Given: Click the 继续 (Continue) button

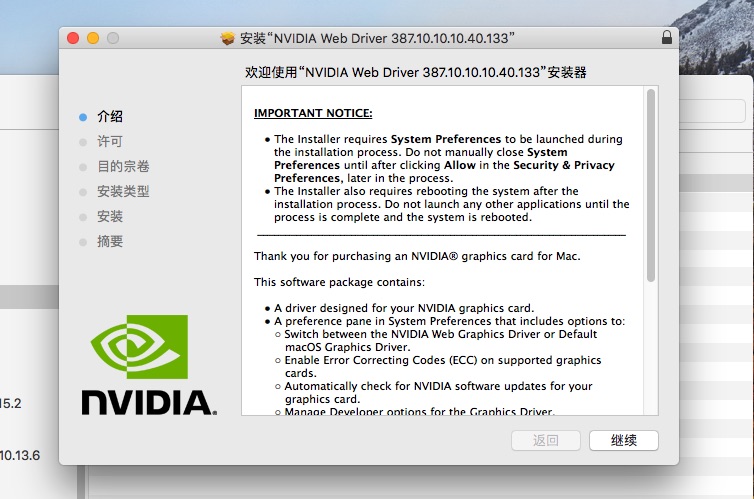Looking at the screenshot, I should click(x=624, y=440).
